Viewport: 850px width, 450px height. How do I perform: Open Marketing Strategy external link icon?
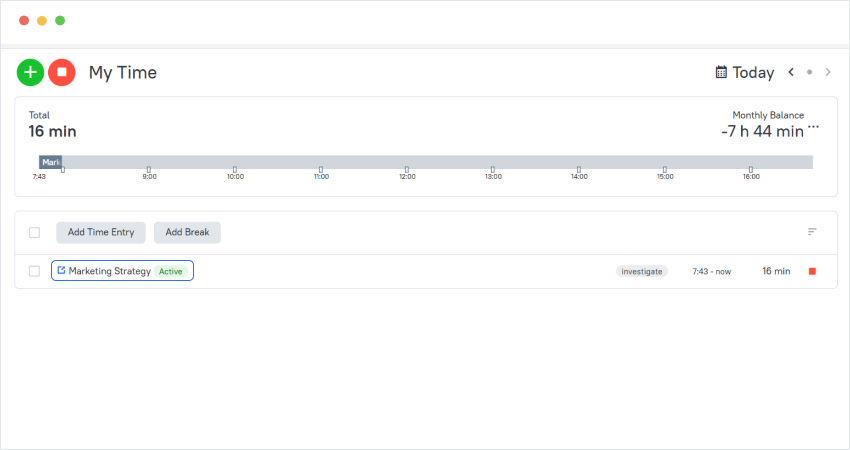click(61, 270)
